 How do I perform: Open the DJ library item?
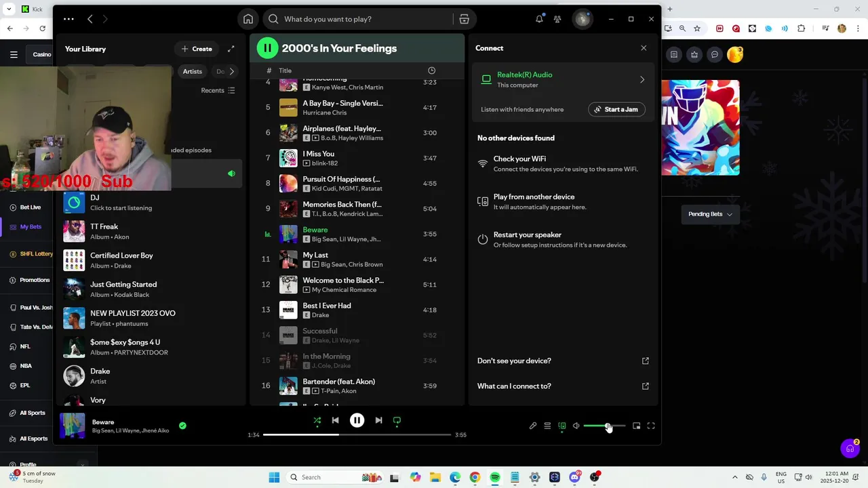(x=151, y=203)
